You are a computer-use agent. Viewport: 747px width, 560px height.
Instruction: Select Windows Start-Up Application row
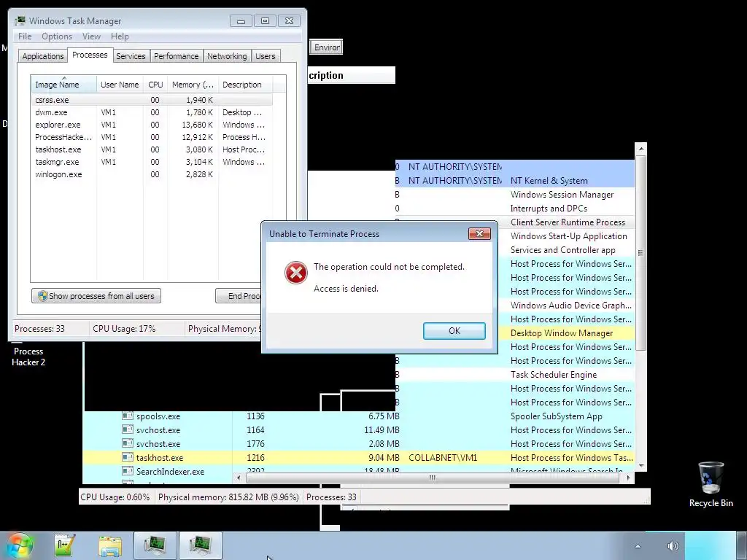coord(566,236)
